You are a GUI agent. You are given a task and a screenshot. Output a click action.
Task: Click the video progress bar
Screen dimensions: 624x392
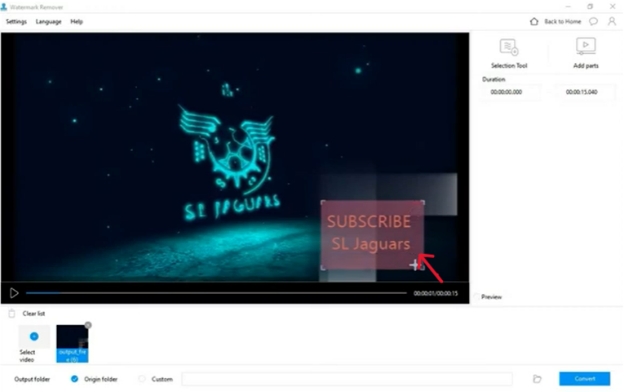click(216, 293)
